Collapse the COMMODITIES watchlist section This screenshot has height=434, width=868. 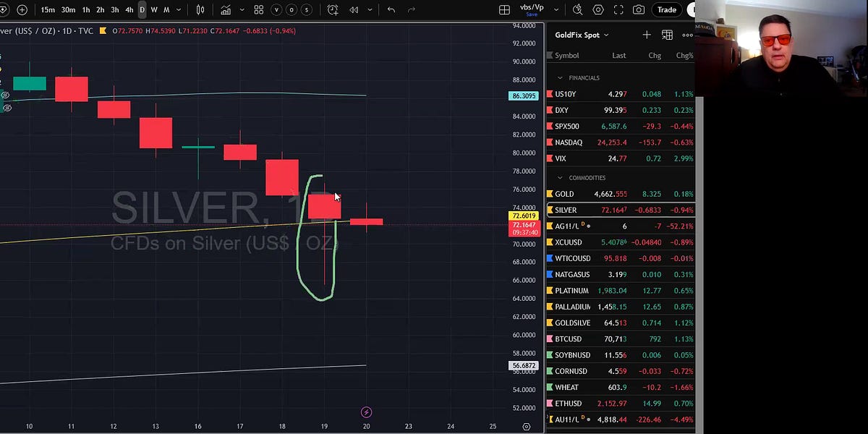560,177
